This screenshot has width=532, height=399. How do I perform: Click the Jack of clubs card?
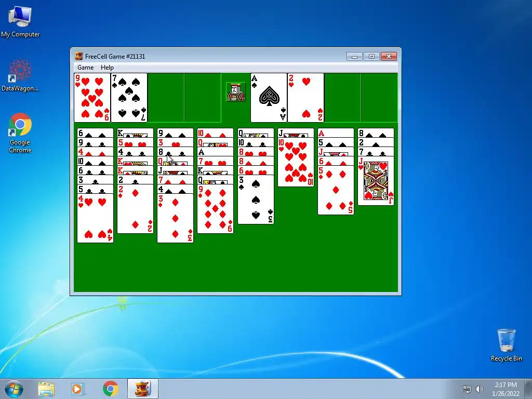pos(296,133)
